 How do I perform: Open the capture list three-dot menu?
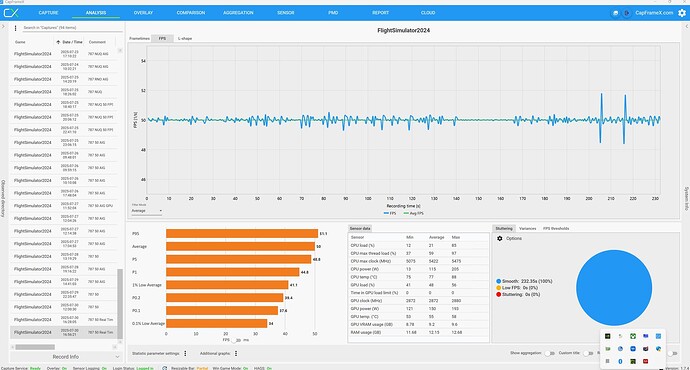15,28
